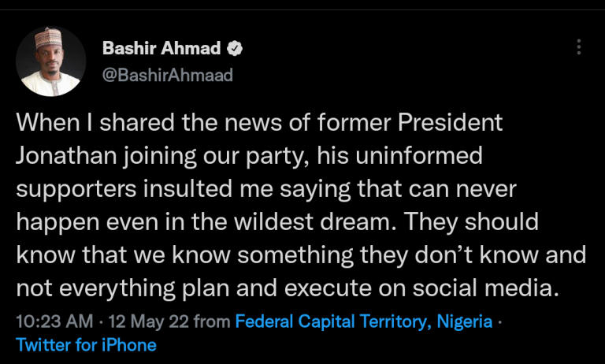Click the Twitter for iPhone source link
This screenshot has height=364, width=605.
(87, 345)
